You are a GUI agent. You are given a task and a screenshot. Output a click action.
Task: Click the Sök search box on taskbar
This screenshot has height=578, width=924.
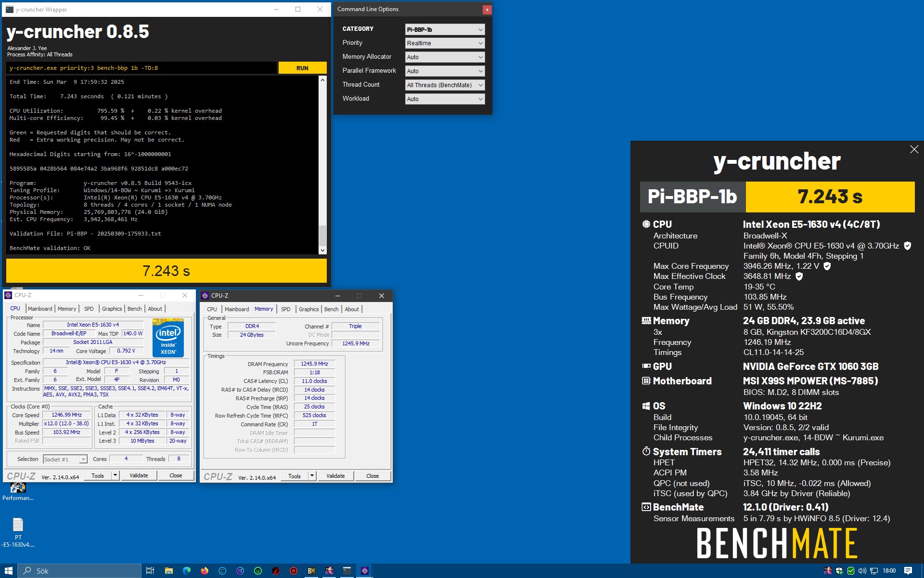click(79, 571)
